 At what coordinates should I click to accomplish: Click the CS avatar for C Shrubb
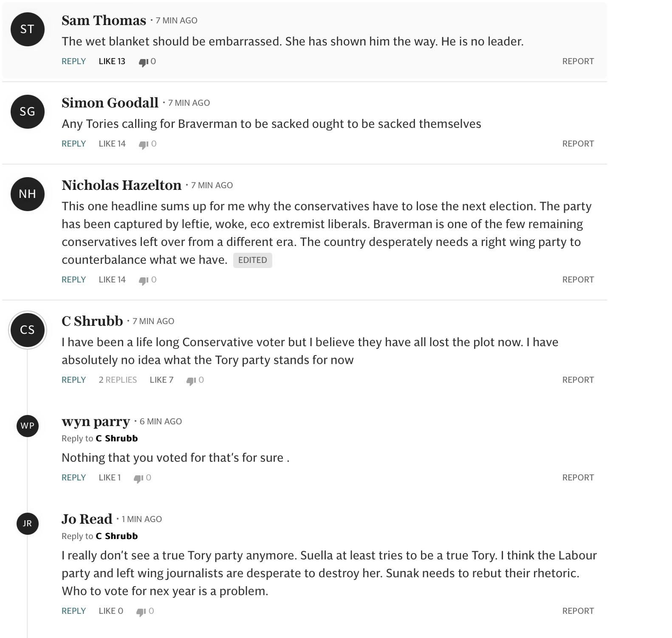(x=28, y=330)
